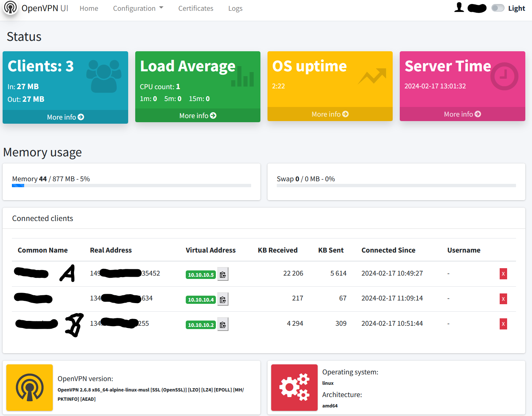
Task: Click connection time 2024-02-17 10:49:27
Action: 392,273
